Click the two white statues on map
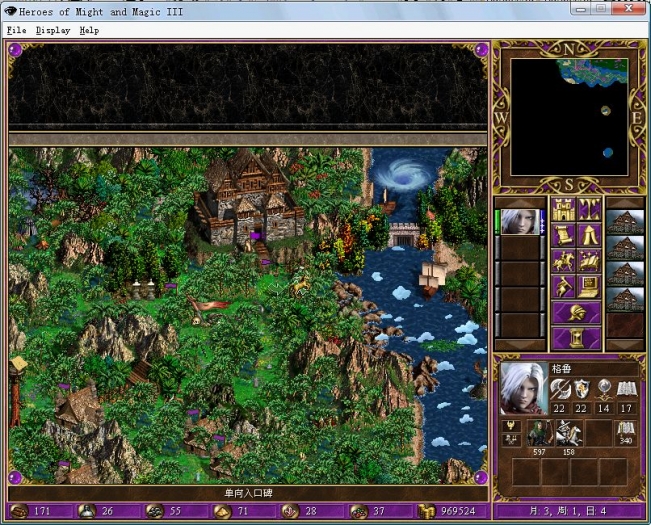Viewport: 651px width, 525px height. (x=143, y=289)
